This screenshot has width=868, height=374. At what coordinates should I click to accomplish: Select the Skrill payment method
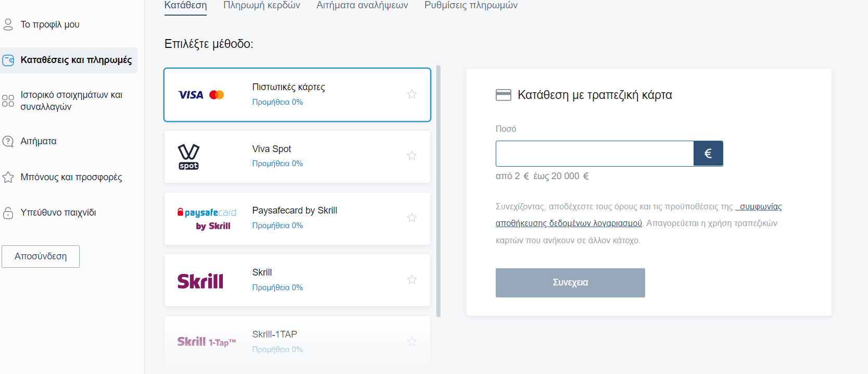click(x=297, y=280)
